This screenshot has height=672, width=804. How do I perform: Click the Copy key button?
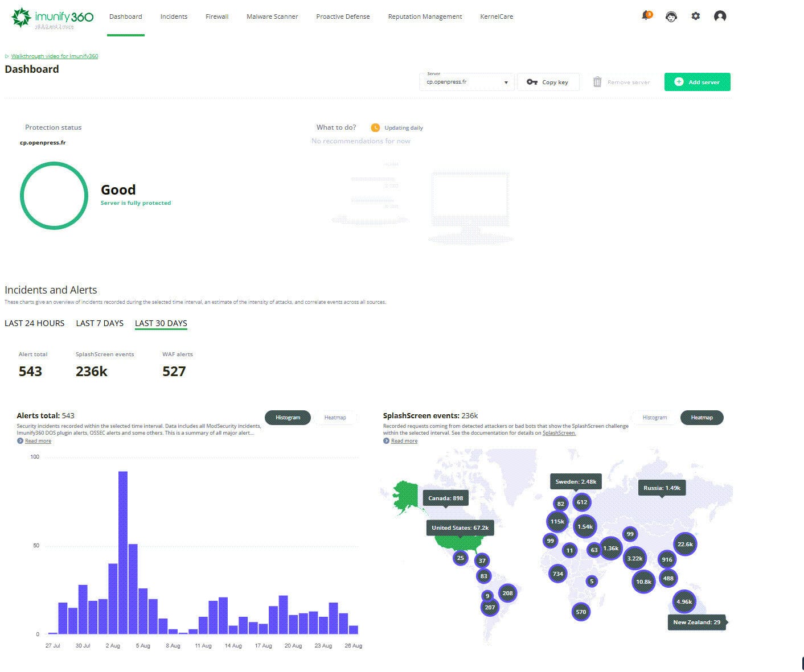pyautogui.click(x=548, y=82)
